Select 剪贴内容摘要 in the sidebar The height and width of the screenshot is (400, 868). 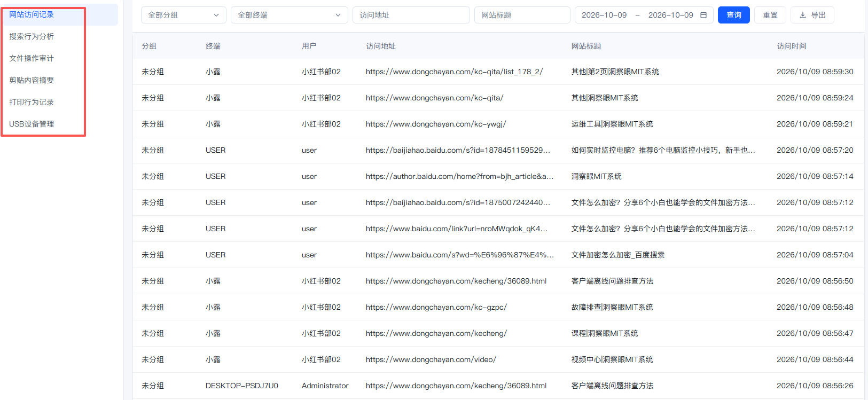pos(32,80)
